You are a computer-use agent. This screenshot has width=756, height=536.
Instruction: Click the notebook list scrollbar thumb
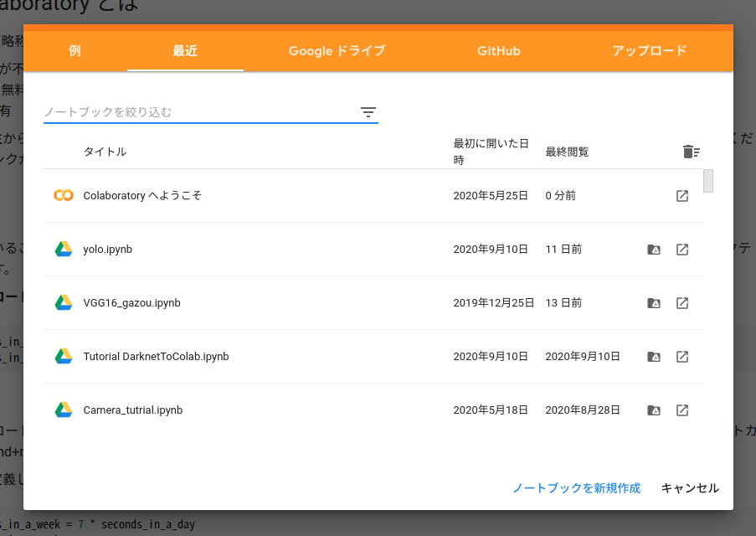pyautogui.click(x=707, y=181)
